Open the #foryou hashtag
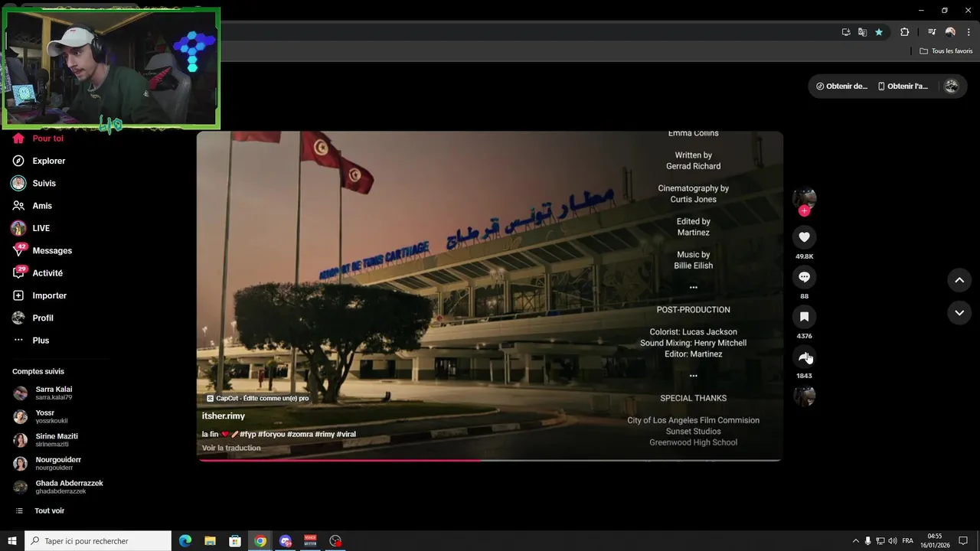980x551 pixels. coord(272,435)
